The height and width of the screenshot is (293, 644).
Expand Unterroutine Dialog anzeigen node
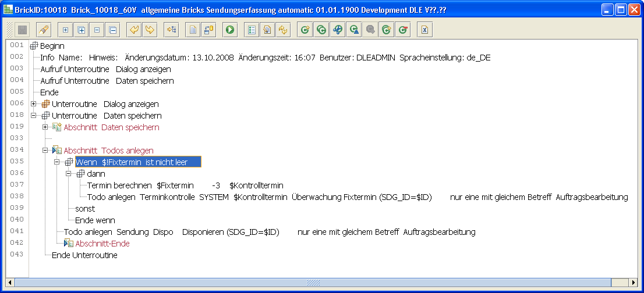pos(34,104)
